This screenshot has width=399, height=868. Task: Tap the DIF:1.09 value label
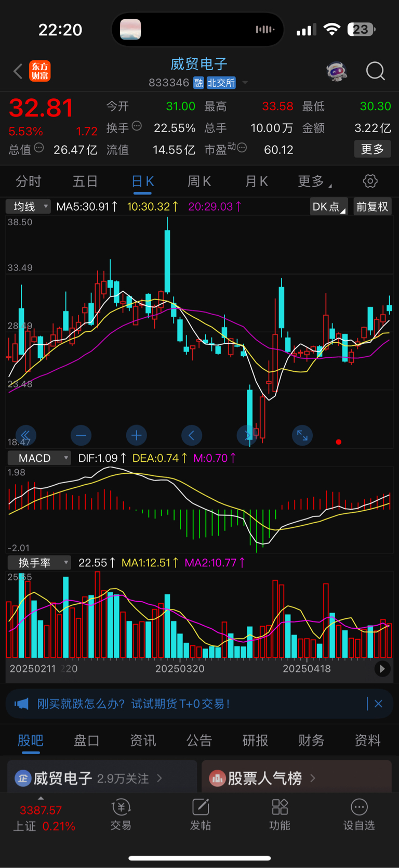pos(102,458)
